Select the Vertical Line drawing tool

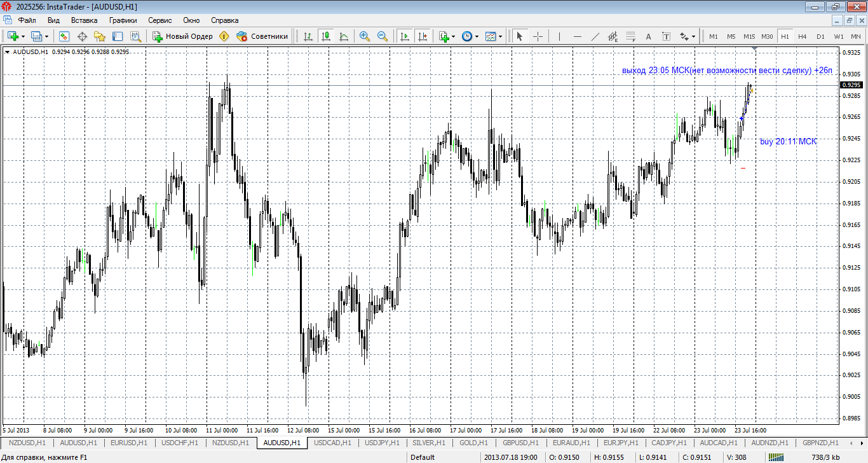coord(559,36)
